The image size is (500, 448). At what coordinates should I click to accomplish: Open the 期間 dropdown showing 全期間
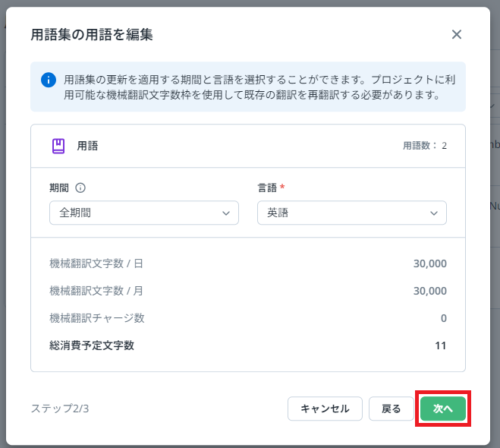coord(143,213)
